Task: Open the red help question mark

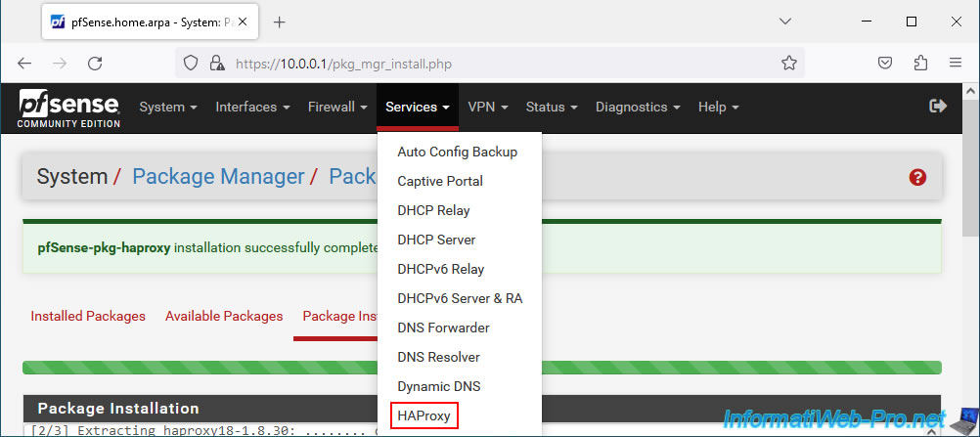Action: click(x=916, y=178)
